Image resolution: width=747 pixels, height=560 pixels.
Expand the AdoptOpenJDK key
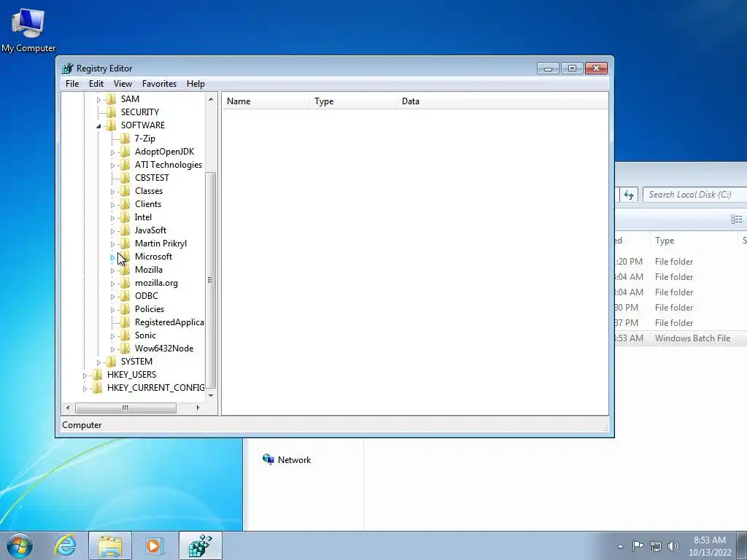click(112, 152)
